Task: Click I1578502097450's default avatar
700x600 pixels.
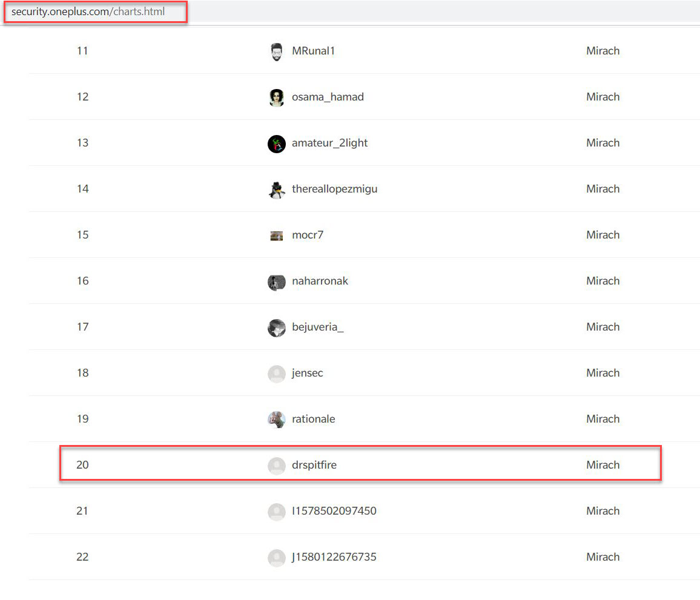Action: (276, 512)
